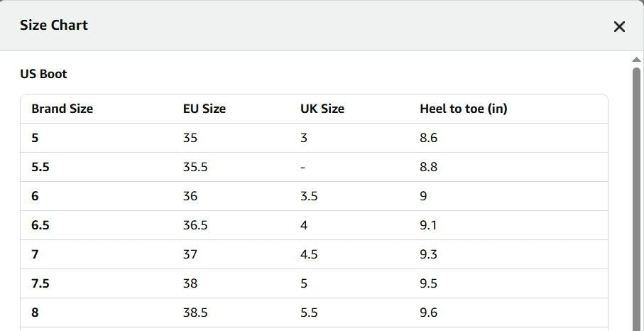644x331 pixels.
Task: Click EU size 38.5 cell
Action: pos(195,313)
